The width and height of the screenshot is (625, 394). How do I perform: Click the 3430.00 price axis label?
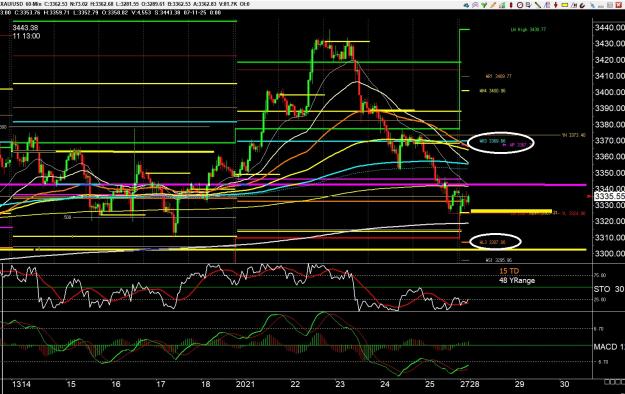[x=609, y=43]
